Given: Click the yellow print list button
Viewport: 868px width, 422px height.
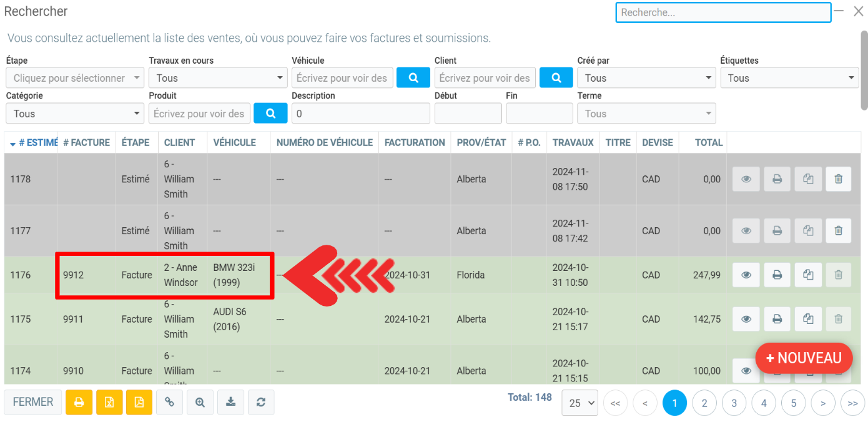Looking at the screenshot, I should 79,403.
